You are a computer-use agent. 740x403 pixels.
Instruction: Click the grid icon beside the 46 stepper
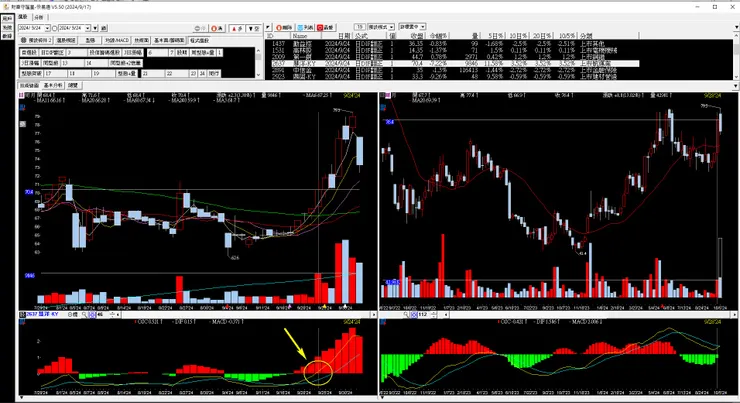coord(92,314)
